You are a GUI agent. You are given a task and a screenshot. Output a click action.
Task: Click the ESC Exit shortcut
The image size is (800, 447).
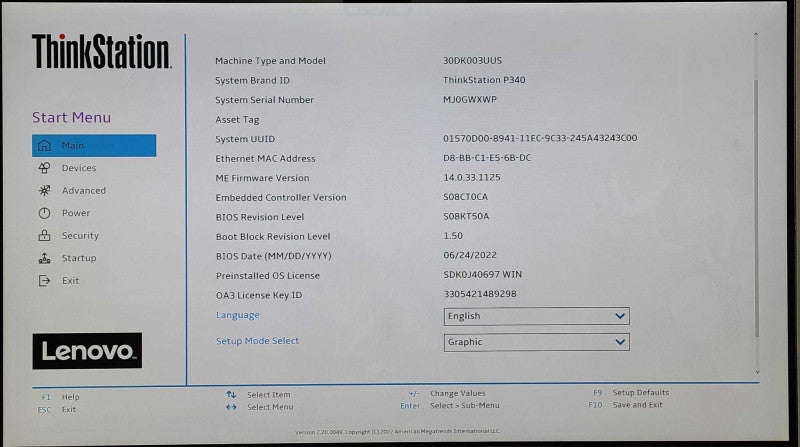57,409
